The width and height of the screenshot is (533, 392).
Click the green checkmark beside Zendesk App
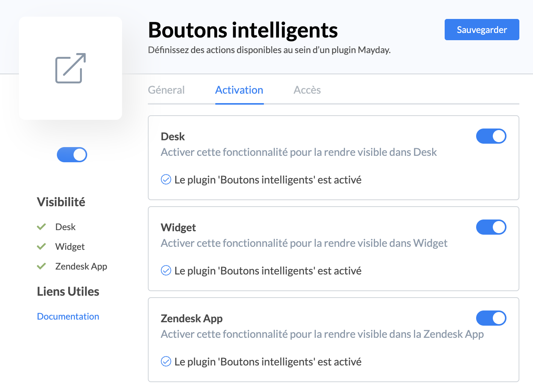point(41,266)
